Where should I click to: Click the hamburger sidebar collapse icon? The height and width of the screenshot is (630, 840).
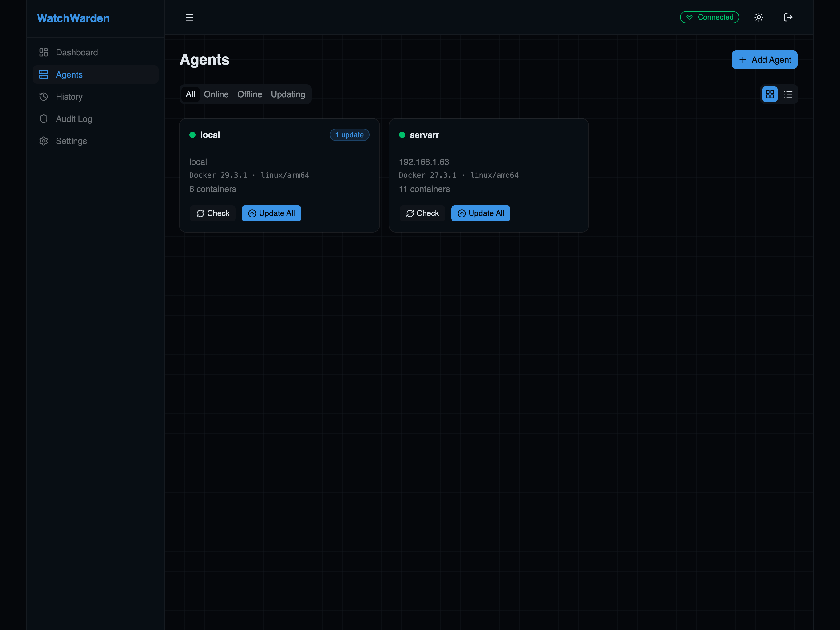click(189, 17)
